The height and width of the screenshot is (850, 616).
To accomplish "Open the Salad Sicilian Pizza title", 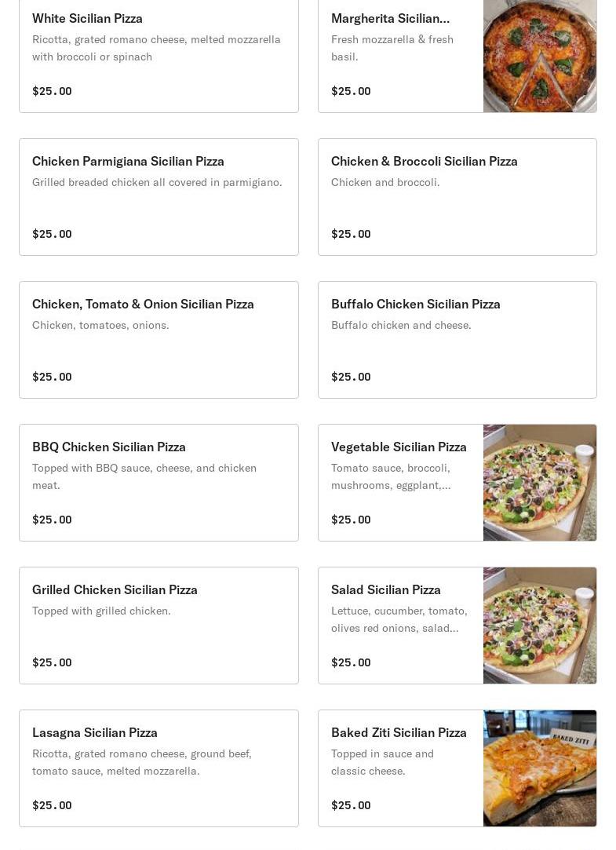I will pos(385,589).
